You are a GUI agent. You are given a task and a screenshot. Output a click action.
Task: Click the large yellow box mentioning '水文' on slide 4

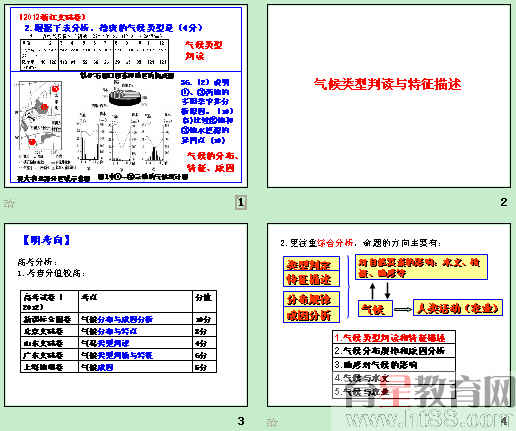click(x=421, y=267)
